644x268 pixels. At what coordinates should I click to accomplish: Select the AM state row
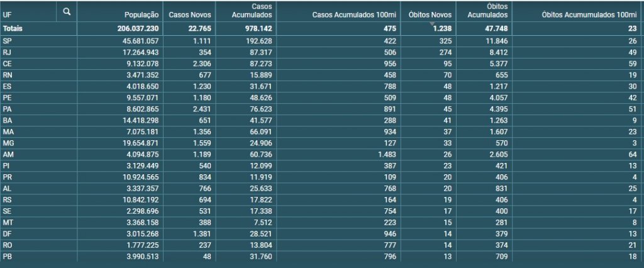[x=321, y=155]
